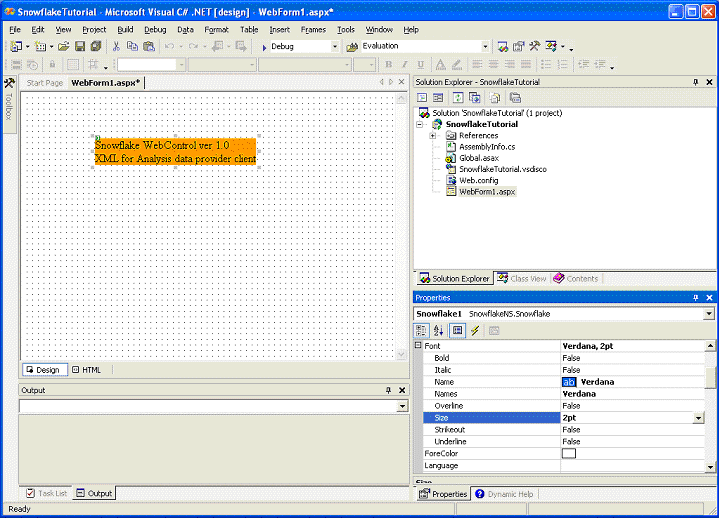
Task: Select Web.config in Solution Explorer
Action: coord(479,181)
